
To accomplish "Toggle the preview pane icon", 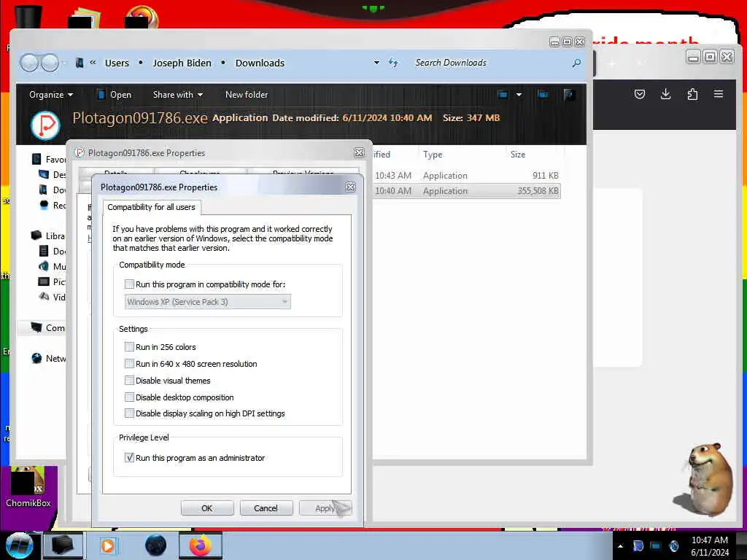I will pyautogui.click(x=543, y=95).
